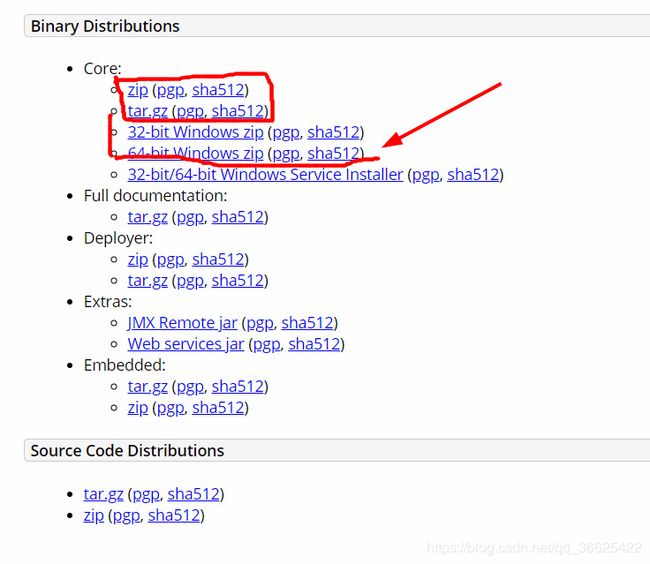
Task: Open sha512 checksum for Windows Service Installer
Action: (473, 174)
